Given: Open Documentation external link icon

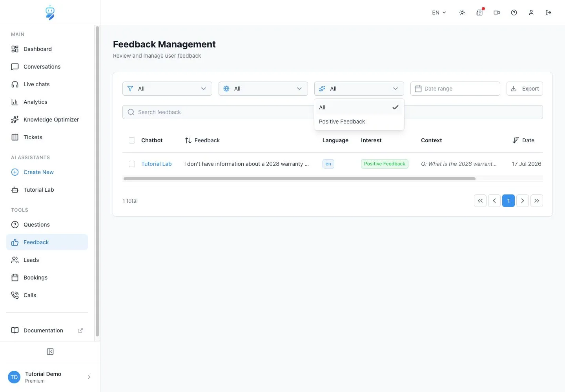Looking at the screenshot, I should [80, 330].
